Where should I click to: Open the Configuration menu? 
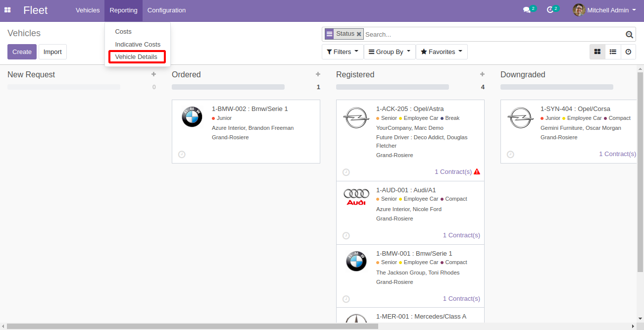(166, 10)
